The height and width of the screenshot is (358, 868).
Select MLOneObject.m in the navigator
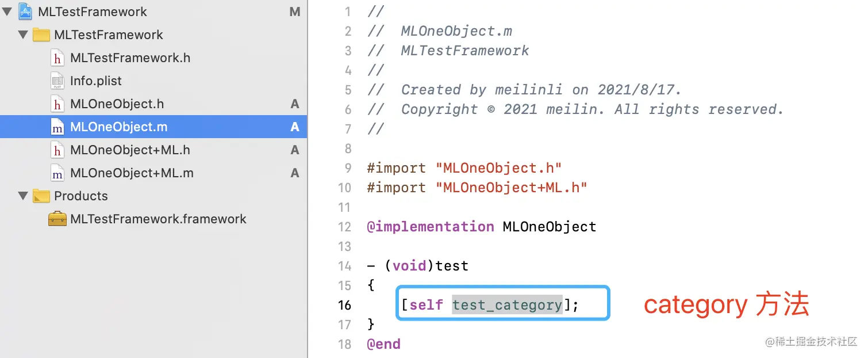[153, 127]
